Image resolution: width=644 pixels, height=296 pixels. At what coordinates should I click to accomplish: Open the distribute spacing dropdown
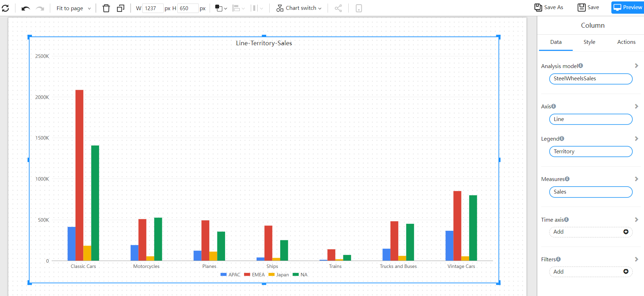(257, 8)
